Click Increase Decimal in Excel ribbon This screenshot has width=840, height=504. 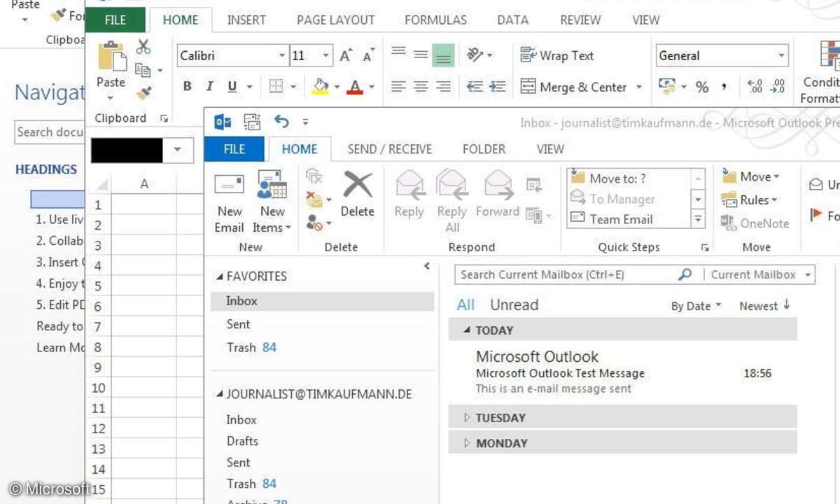point(755,87)
